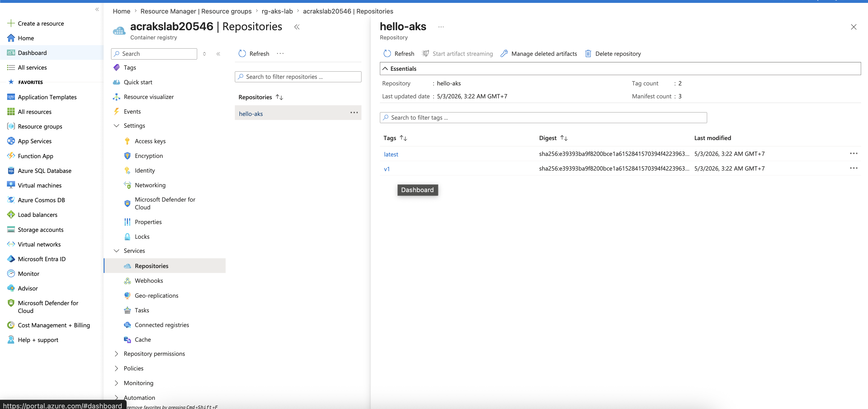Open Events menu item
This screenshot has height=409, width=868.
click(132, 111)
